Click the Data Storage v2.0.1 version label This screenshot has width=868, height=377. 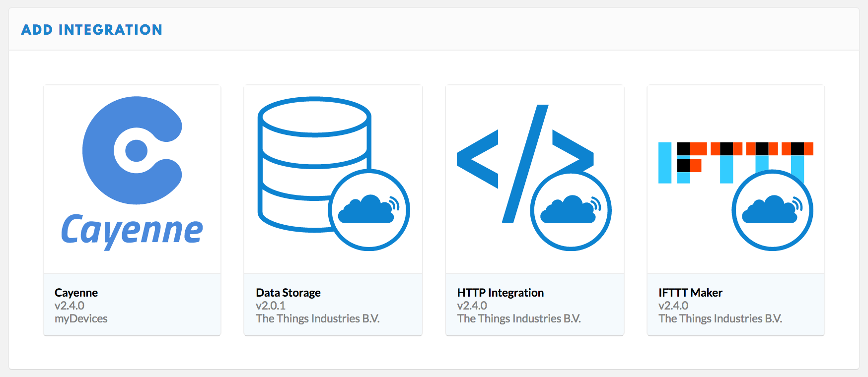click(x=271, y=306)
